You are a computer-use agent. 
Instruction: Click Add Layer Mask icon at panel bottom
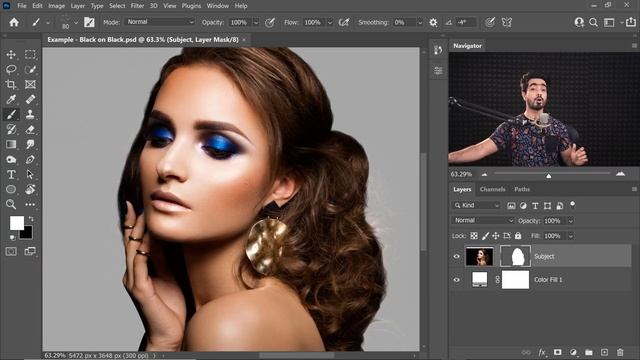pyautogui.click(x=558, y=352)
